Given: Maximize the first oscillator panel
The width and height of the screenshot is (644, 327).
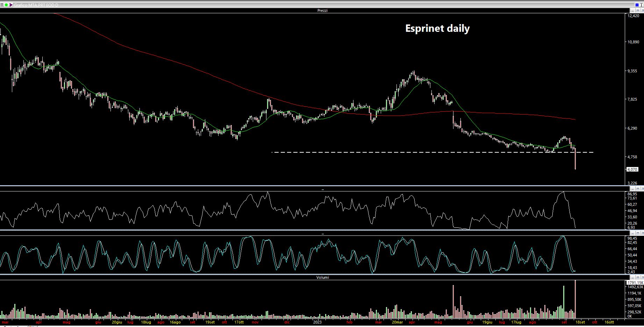Looking at the screenshot, I should 638,189.
